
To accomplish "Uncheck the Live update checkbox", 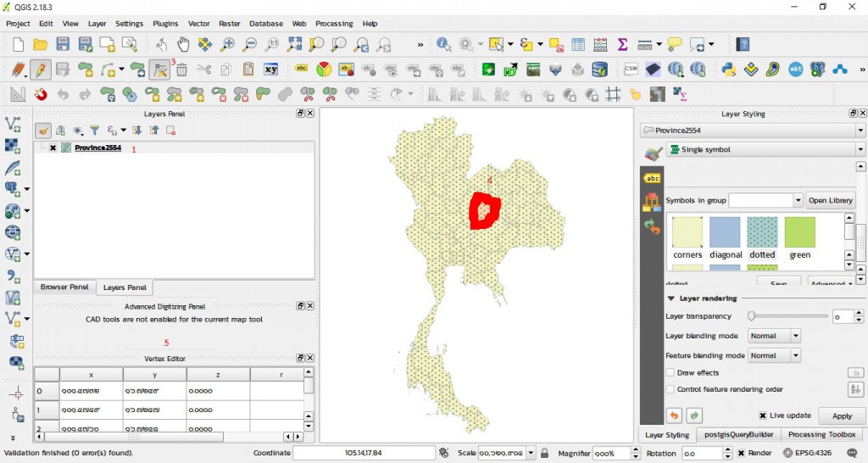I will pos(763,416).
